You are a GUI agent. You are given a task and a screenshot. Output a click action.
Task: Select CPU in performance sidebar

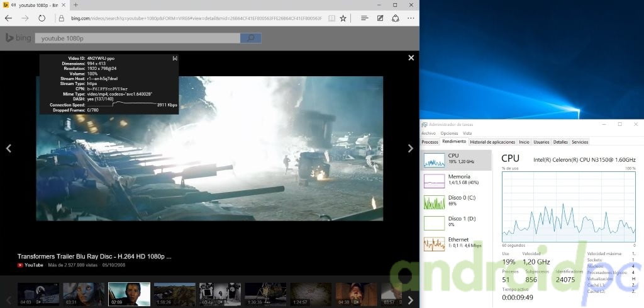457,160
